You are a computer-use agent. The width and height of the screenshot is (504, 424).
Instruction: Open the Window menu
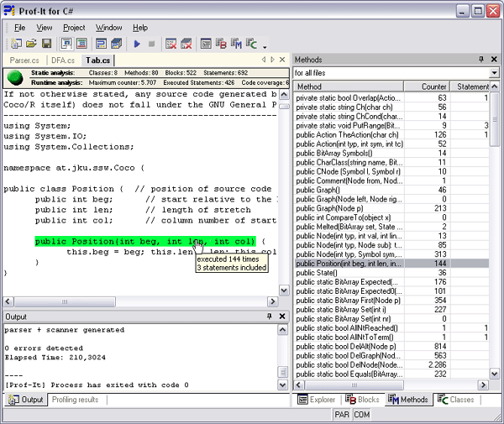click(108, 28)
